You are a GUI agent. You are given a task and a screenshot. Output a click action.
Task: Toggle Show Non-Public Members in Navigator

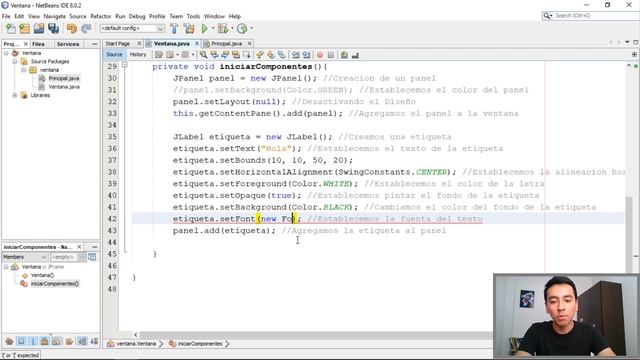[x=44, y=341]
